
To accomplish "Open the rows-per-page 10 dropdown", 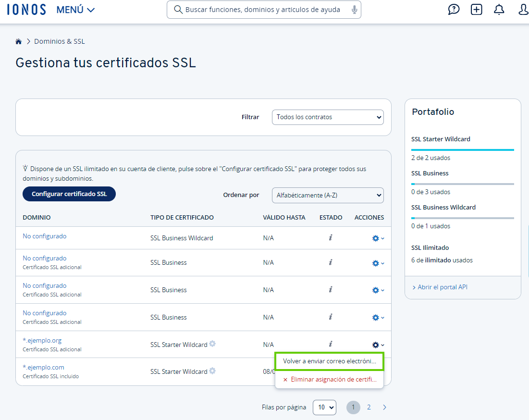I will [324, 408].
